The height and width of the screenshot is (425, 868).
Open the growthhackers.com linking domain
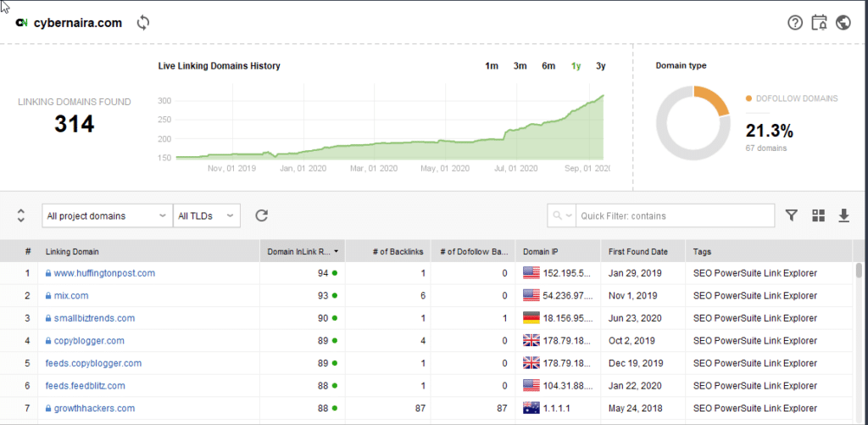click(x=94, y=408)
